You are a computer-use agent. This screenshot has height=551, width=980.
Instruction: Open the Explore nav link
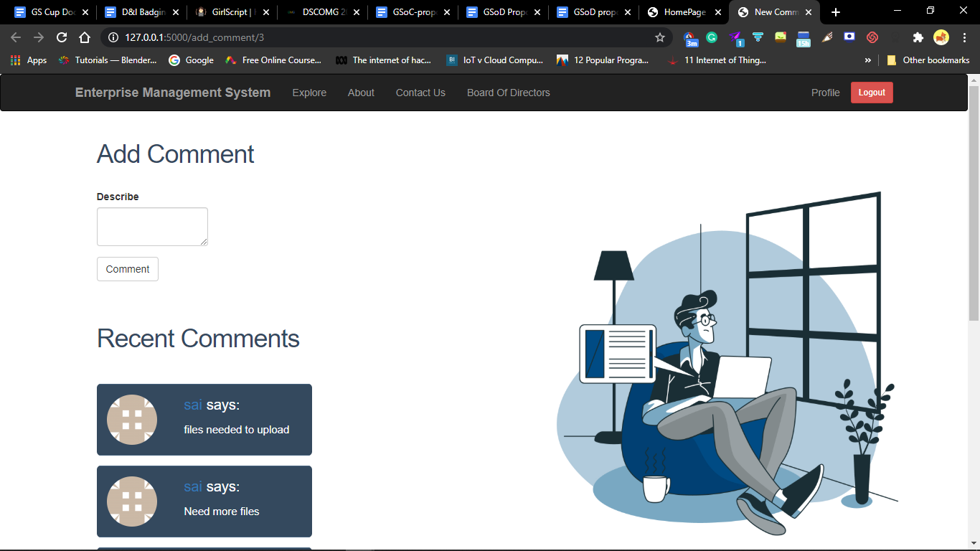(x=309, y=93)
